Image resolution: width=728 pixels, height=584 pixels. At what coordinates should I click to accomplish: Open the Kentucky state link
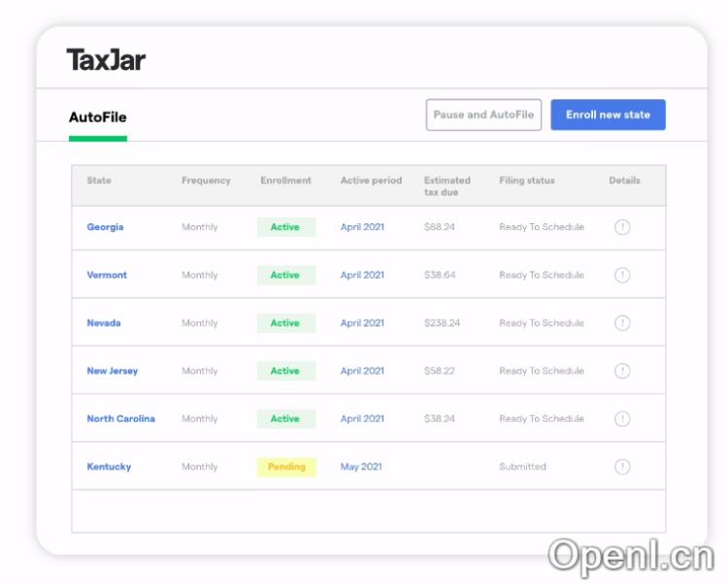click(x=109, y=467)
